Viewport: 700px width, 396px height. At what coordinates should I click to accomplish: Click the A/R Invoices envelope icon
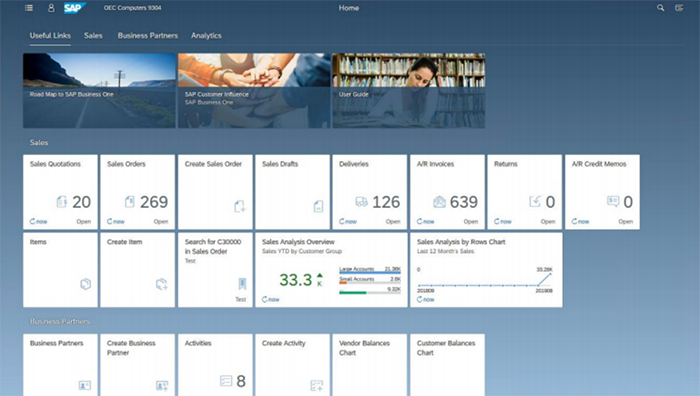439,202
